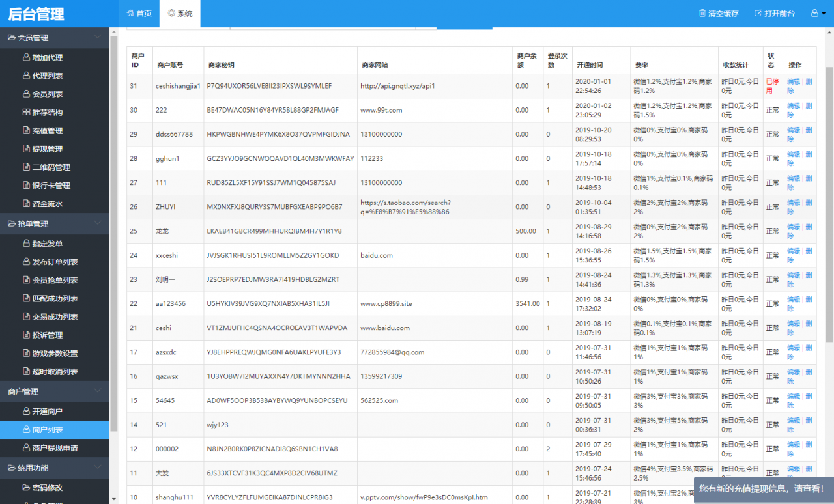Viewport: 834px width, 504px height.
Task: Click the 银行卡管理 monitor icon
Action: click(26, 185)
